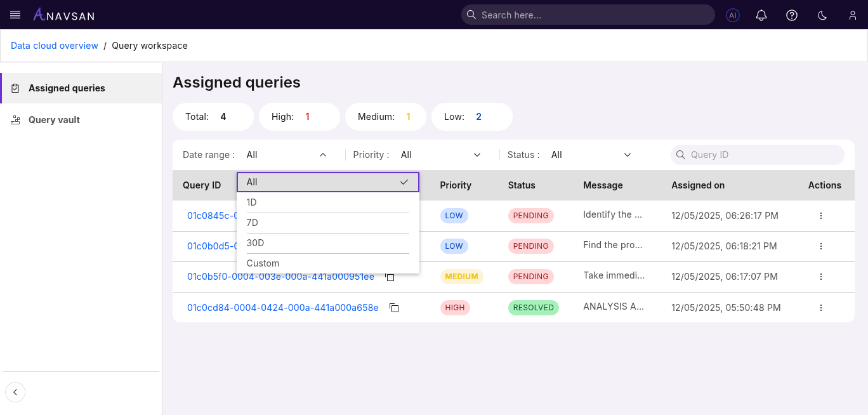Image resolution: width=868 pixels, height=415 pixels.
Task: Open actions menu for HIGH priority row
Action: pyautogui.click(x=821, y=308)
